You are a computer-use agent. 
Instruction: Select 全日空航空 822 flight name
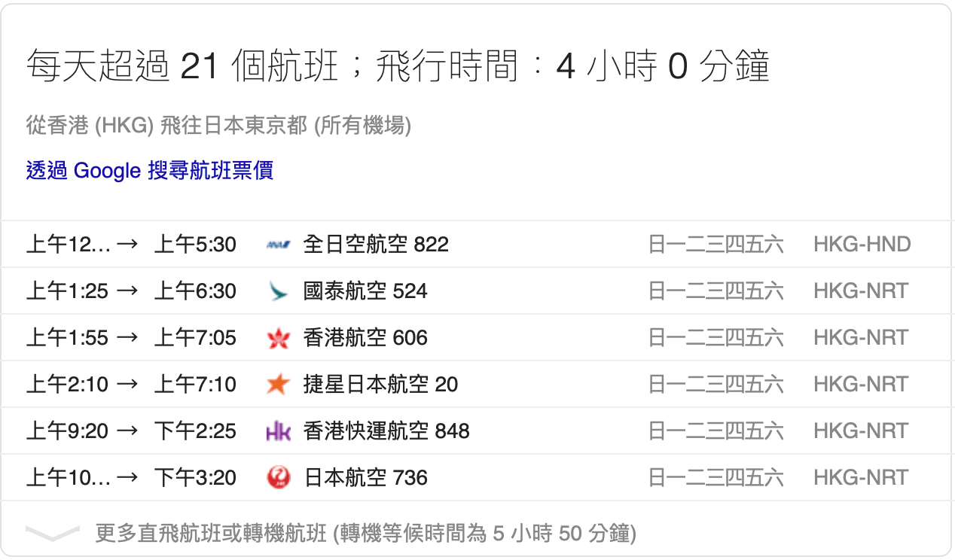(375, 245)
